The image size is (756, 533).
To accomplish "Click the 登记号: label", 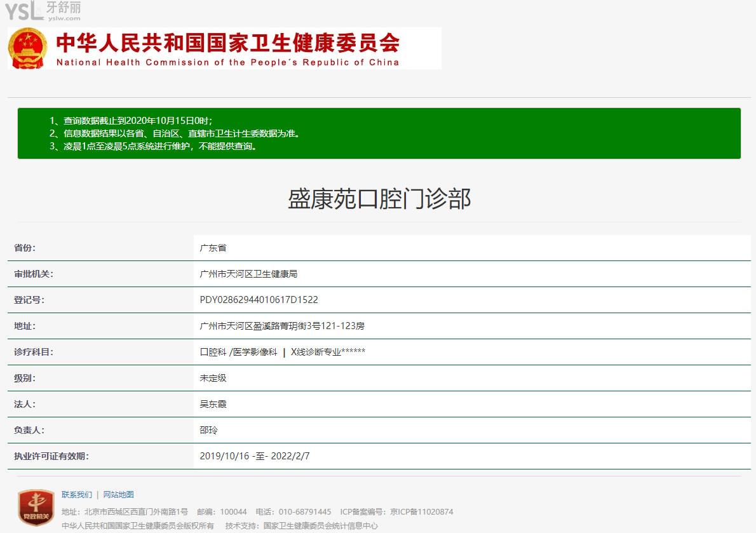I will coord(29,300).
